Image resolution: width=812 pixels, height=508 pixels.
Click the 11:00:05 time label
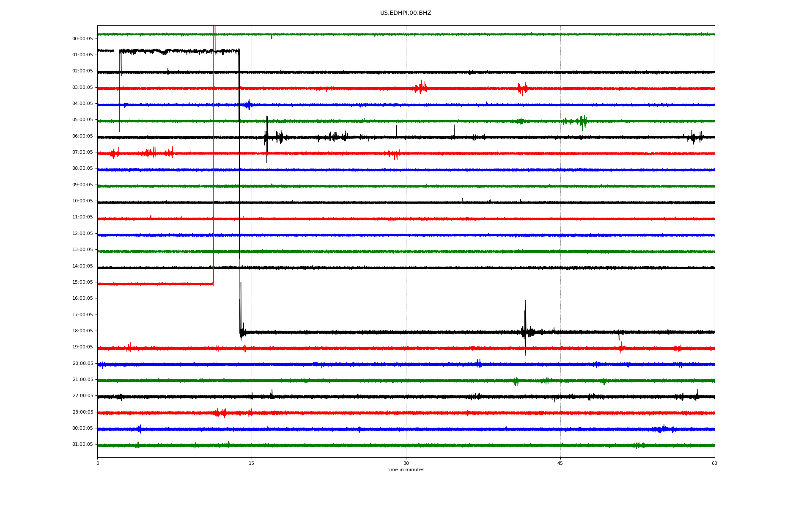click(82, 217)
